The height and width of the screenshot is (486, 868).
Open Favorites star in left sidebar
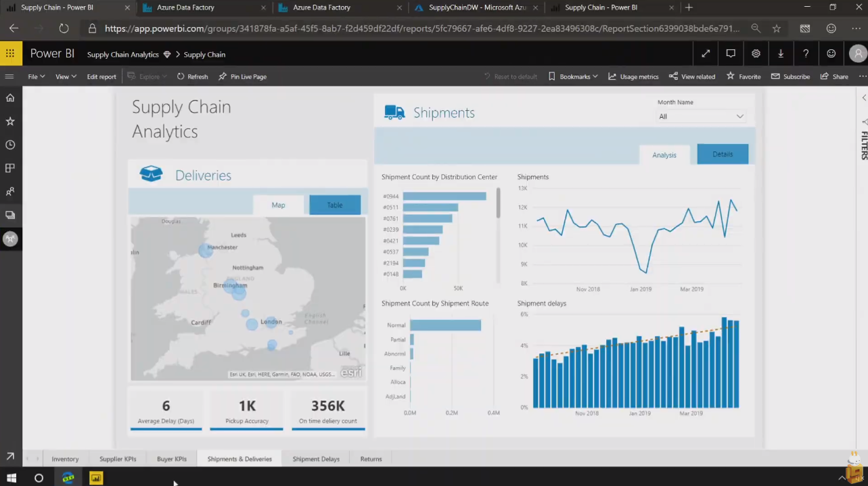10,122
